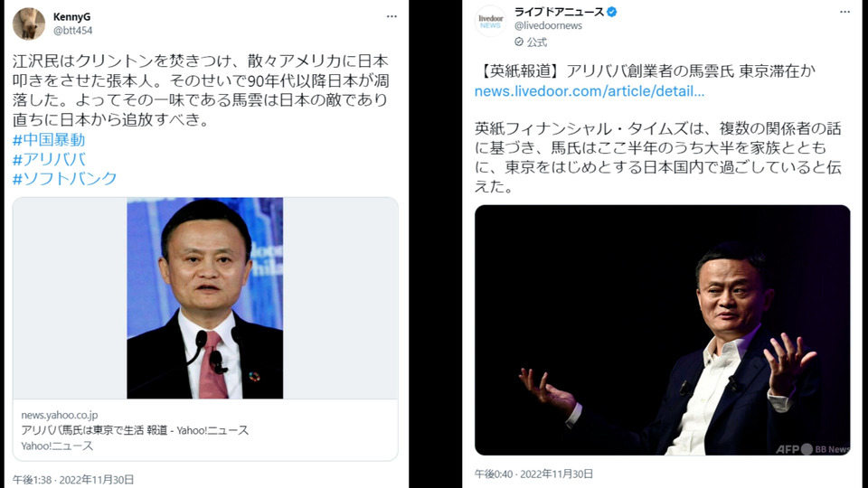Open more options on the livedoor tweet
Viewport: 868px width, 488px height.
[844, 12]
